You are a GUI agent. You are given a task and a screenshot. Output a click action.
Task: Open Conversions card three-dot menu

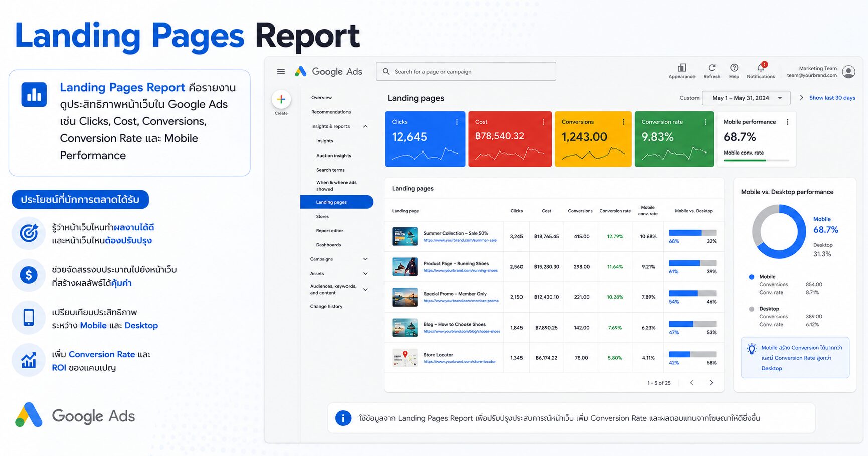pyautogui.click(x=623, y=122)
